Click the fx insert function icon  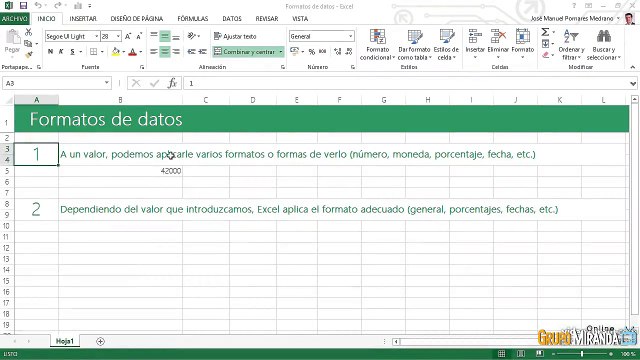[172, 83]
